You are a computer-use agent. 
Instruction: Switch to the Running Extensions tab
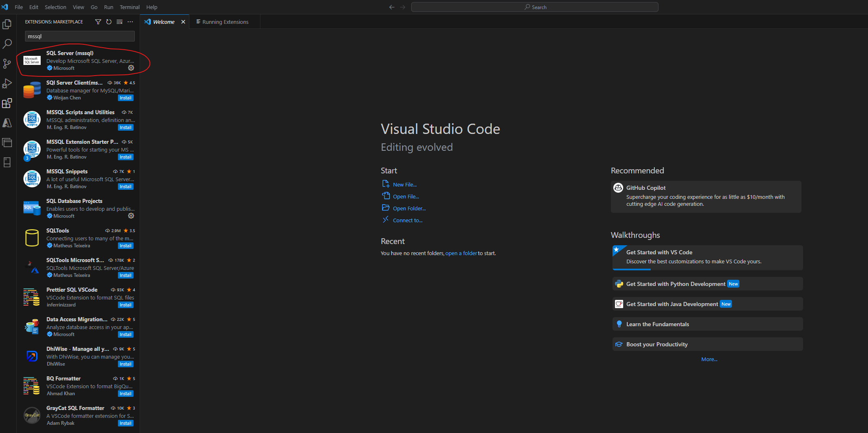225,22
